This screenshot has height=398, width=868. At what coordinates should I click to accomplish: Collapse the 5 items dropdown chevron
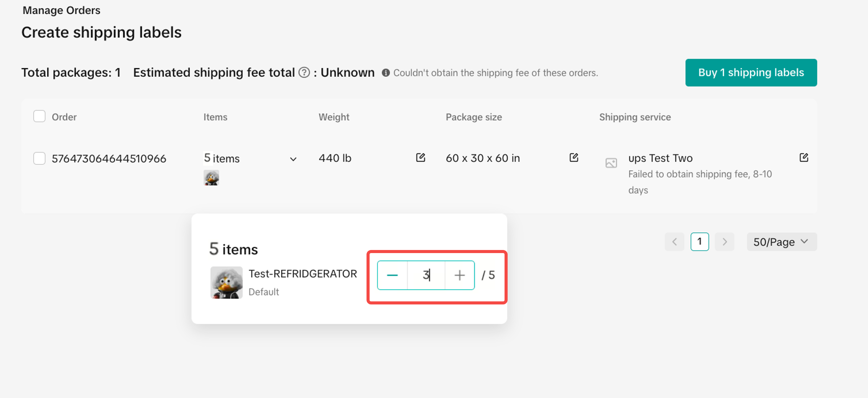tap(293, 159)
